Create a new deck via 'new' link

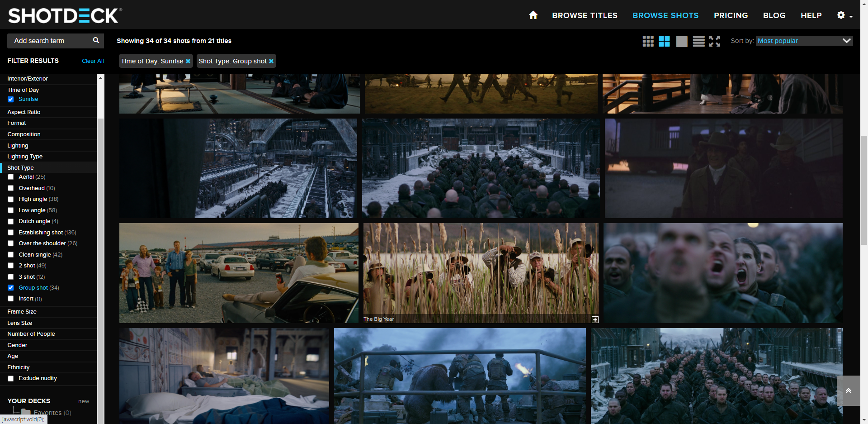point(84,401)
